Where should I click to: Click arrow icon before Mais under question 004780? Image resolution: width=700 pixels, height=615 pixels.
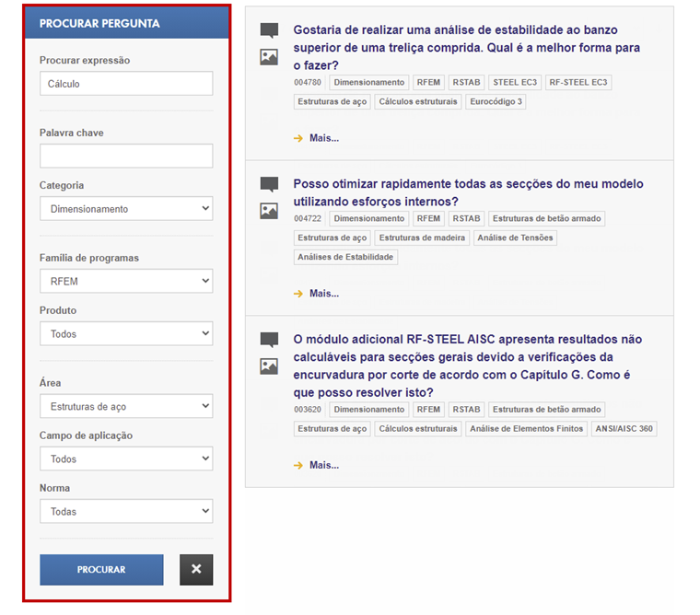(298, 138)
